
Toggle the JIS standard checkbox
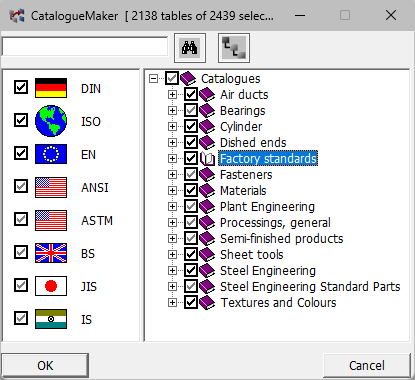[21, 285]
